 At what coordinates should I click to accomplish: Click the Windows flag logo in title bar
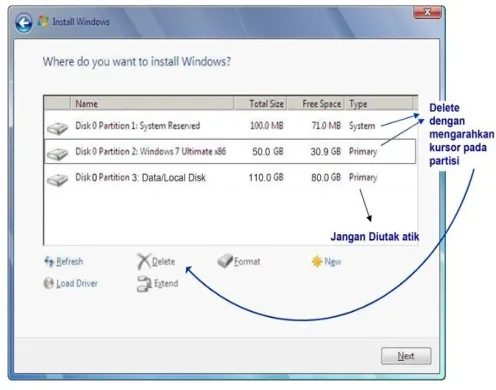(43, 22)
